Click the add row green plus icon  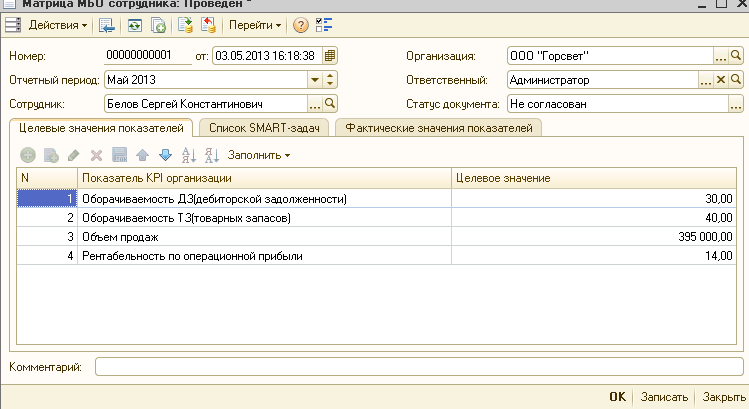28,155
